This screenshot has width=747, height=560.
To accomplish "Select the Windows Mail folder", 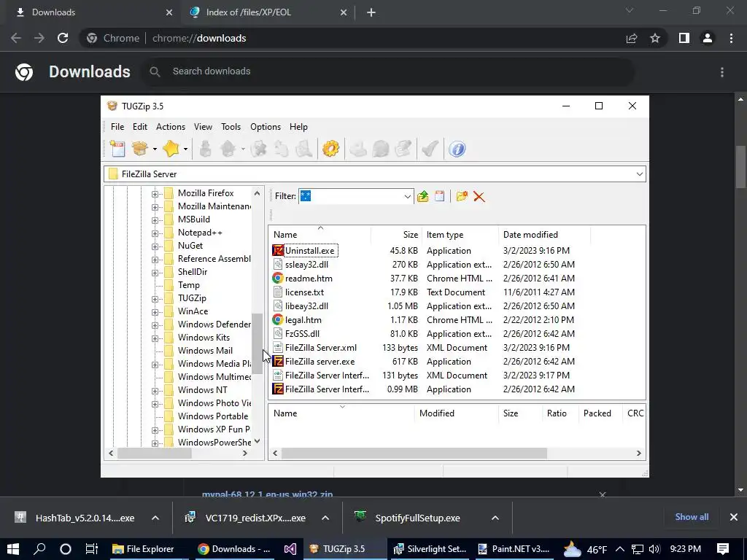I will tap(205, 351).
